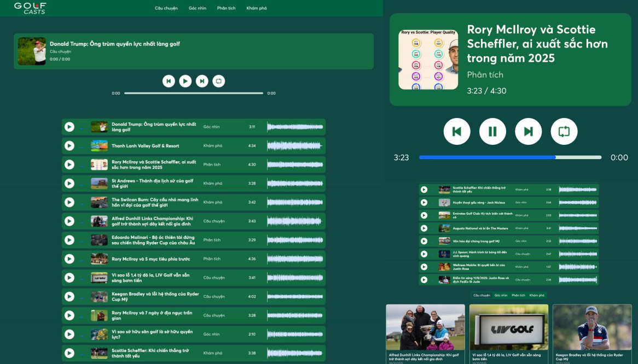638x364 pixels.
Task: Toggle repeat mode on the left player
Action: click(218, 80)
